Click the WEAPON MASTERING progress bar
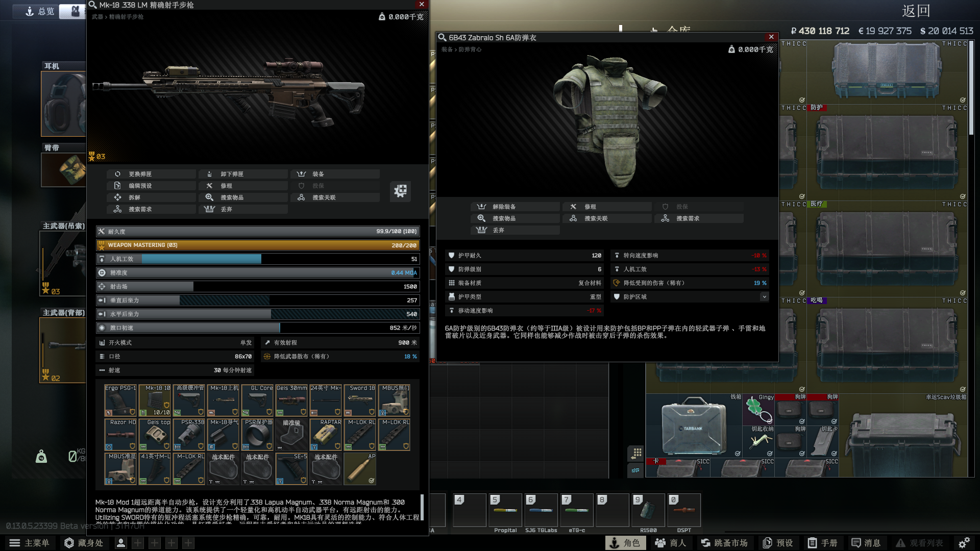 258,245
